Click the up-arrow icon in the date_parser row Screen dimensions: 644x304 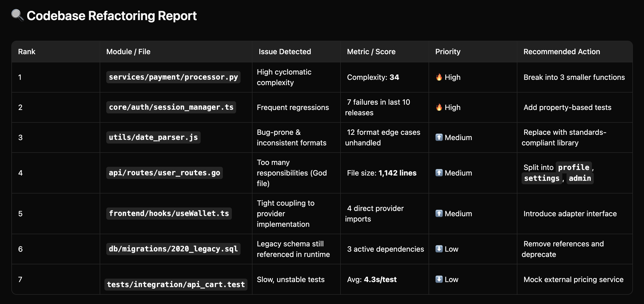pyautogui.click(x=439, y=137)
